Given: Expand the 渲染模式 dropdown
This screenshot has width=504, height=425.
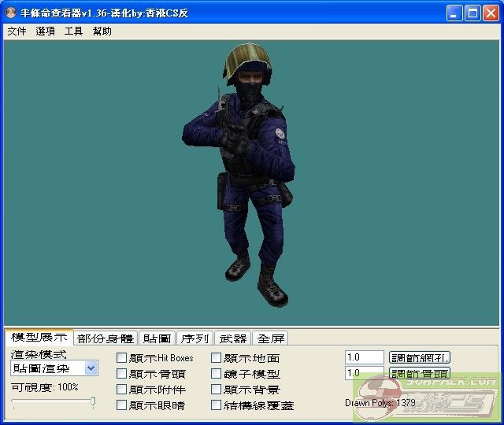Looking at the screenshot, I should pyautogui.click(x=91, y=368).
